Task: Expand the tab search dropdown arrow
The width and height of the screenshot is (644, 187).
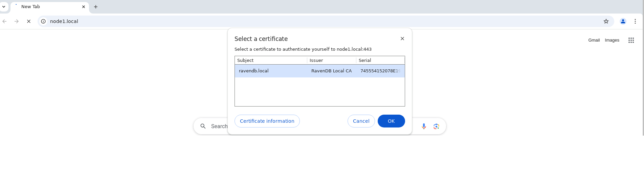Action: 4,7
